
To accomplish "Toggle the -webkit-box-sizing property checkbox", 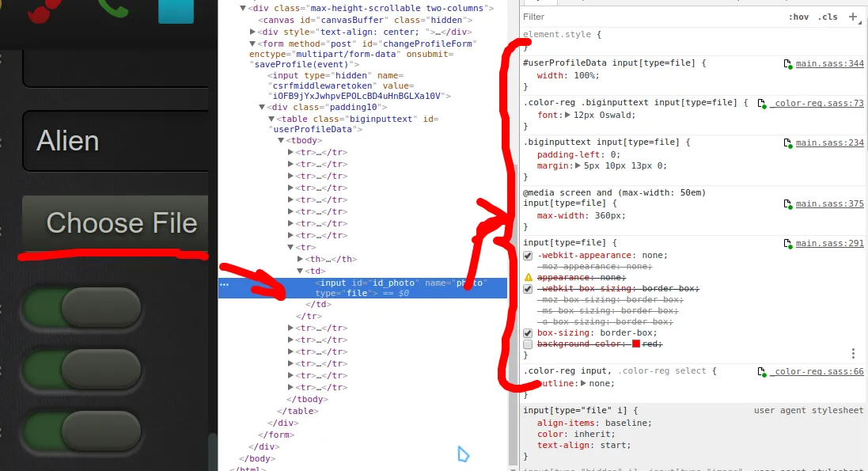I will [528, 289].
